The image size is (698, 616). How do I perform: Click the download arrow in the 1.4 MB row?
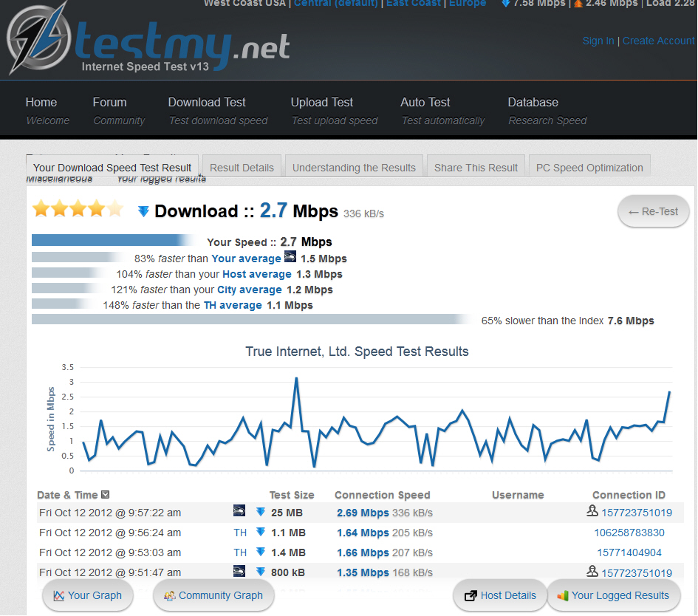click(x=261, y=552)
